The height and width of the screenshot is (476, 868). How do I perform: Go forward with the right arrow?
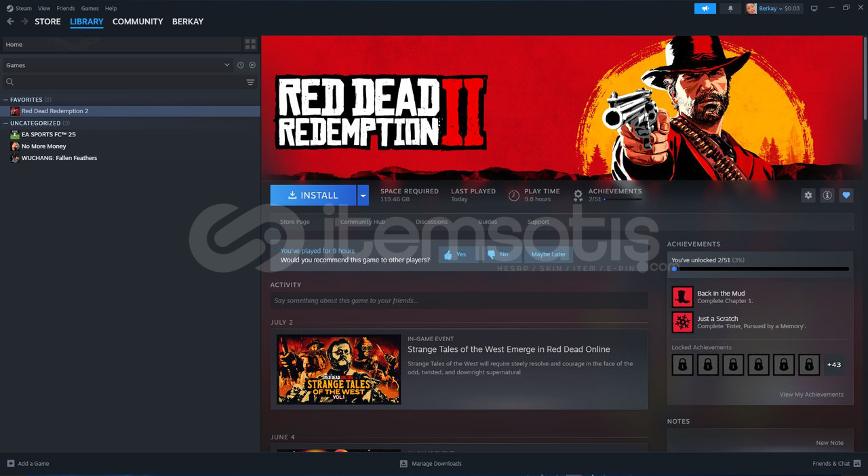click(x=25, y=22)
